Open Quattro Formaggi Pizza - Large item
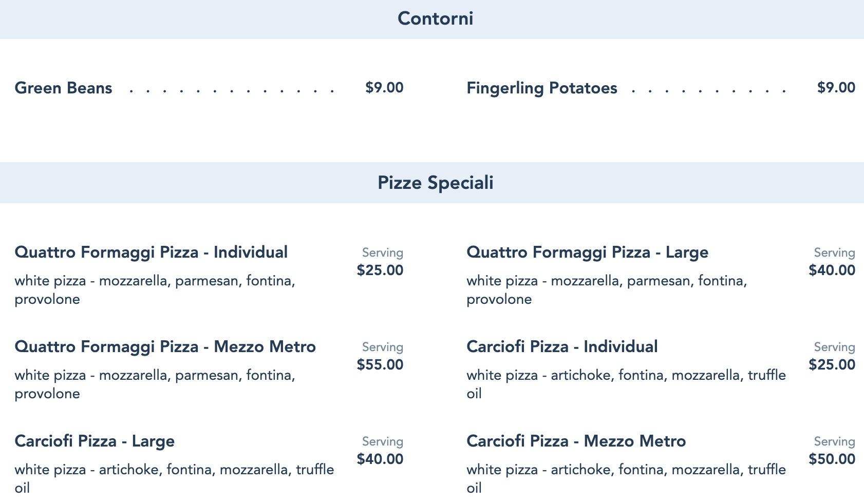864x504 pixels. [x=587, y=253]
